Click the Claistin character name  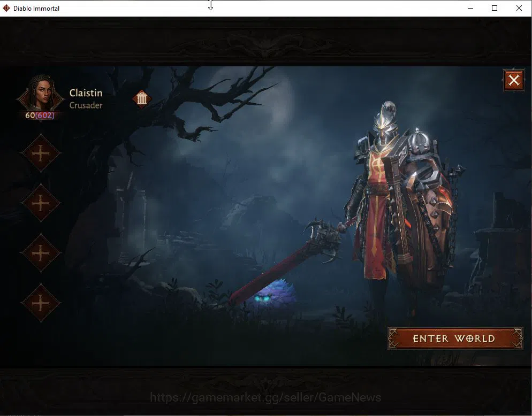pos(86,93)
